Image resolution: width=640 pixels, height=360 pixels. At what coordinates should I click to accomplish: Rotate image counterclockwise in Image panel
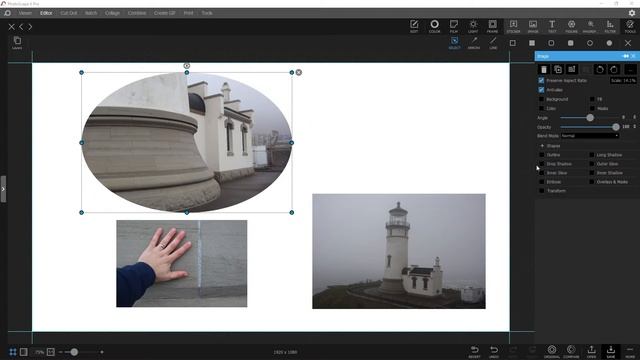coord(600,69)
